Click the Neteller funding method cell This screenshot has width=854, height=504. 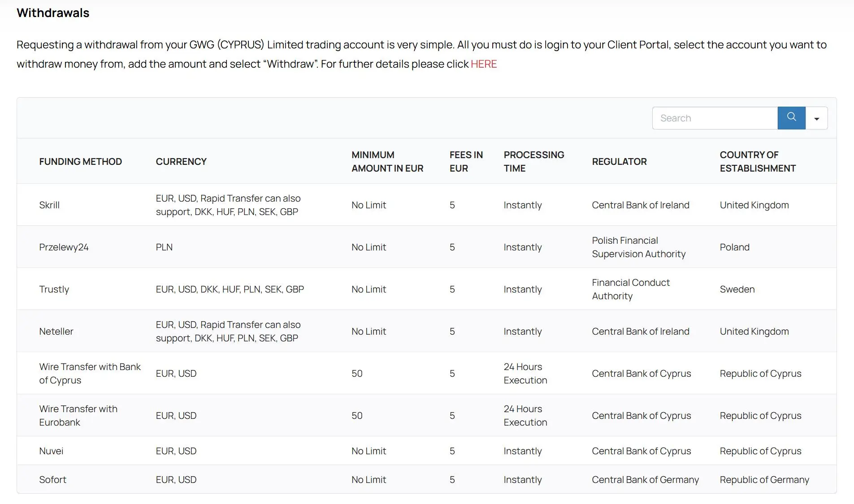[56, 331]
